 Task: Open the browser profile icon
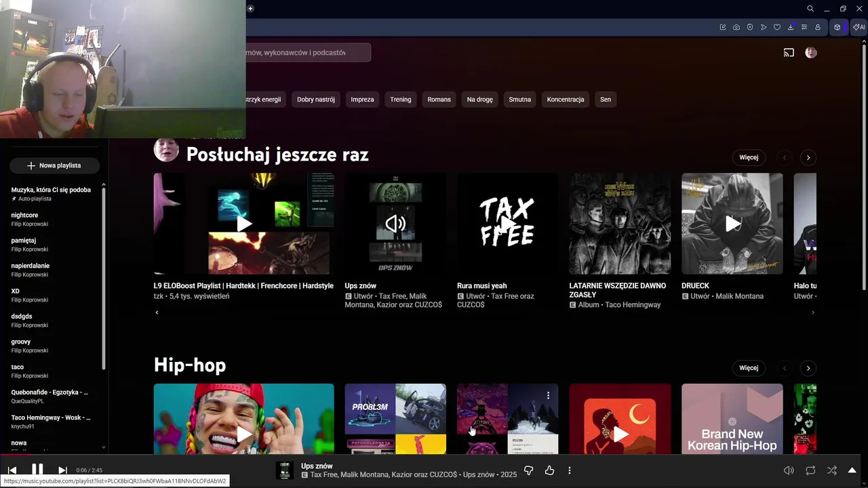click(x=818, y=27)
